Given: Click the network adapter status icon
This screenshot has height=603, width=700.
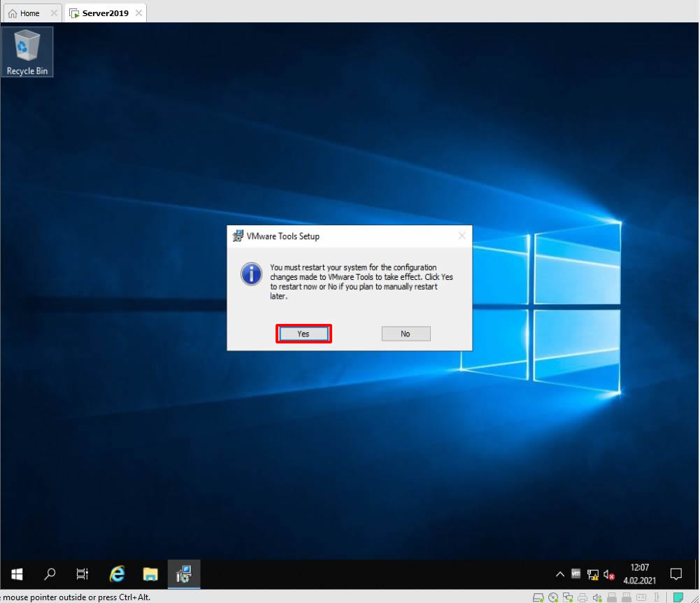Looking at the screenshot, I should tap(568, 597).
